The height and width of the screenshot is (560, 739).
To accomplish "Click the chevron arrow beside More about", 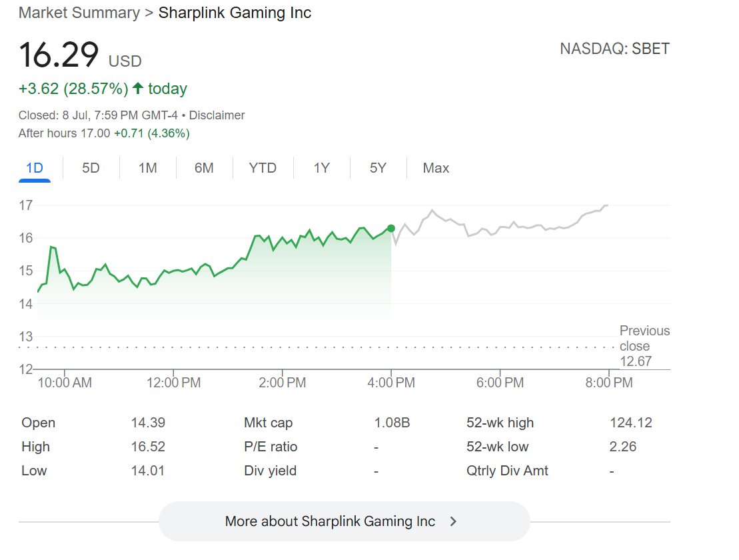I will (453, 521).
